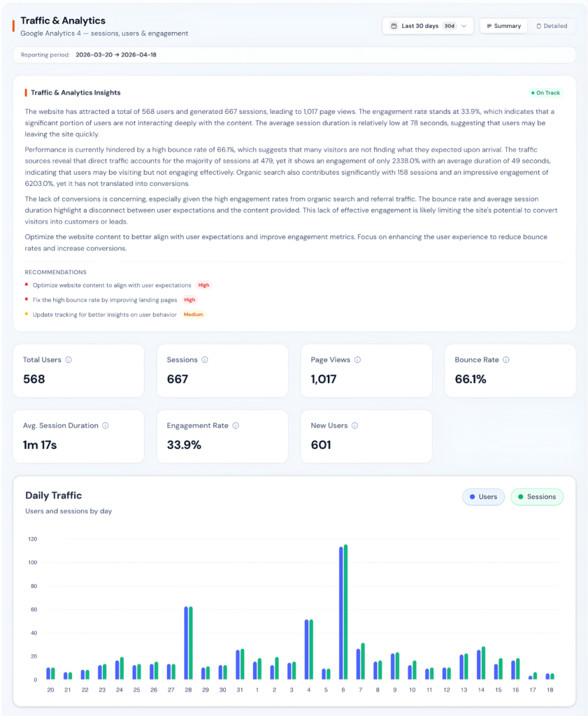Click the Medium badge on the tracking recommendation

(x=193, y=314)
